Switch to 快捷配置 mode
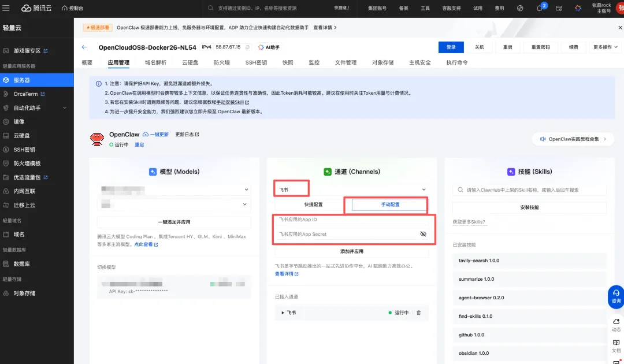624x364 pixels. coord(313,205)
